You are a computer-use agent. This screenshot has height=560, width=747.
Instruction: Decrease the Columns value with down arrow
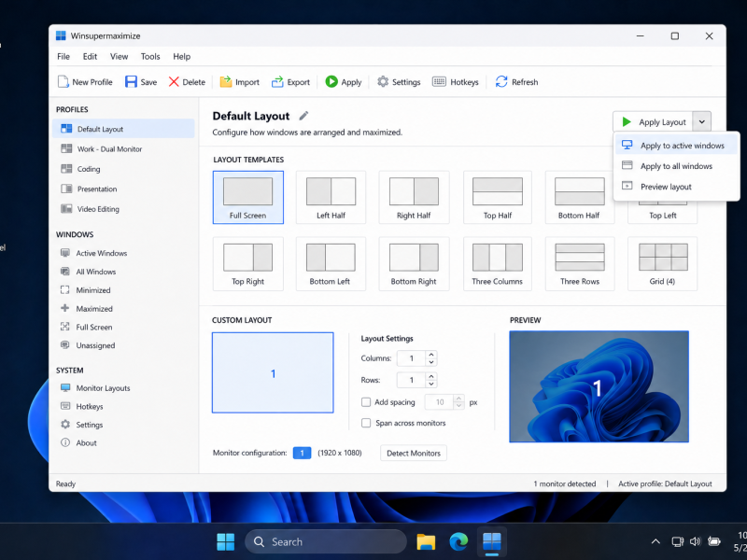point(431,362)
